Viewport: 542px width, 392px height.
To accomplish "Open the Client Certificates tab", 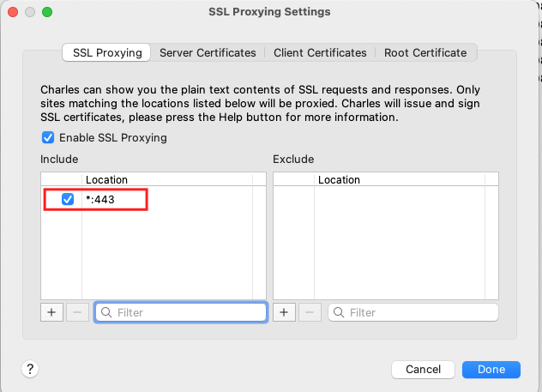I will click(320, 52).
